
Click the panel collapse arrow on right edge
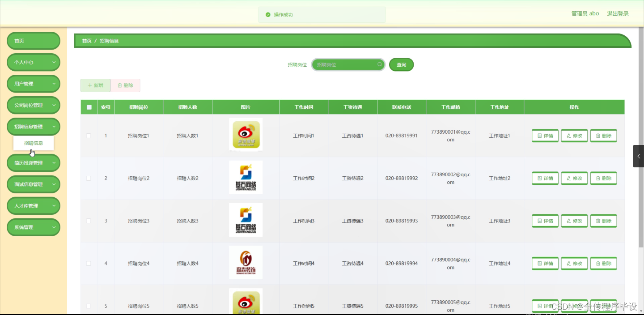[638, 156]
